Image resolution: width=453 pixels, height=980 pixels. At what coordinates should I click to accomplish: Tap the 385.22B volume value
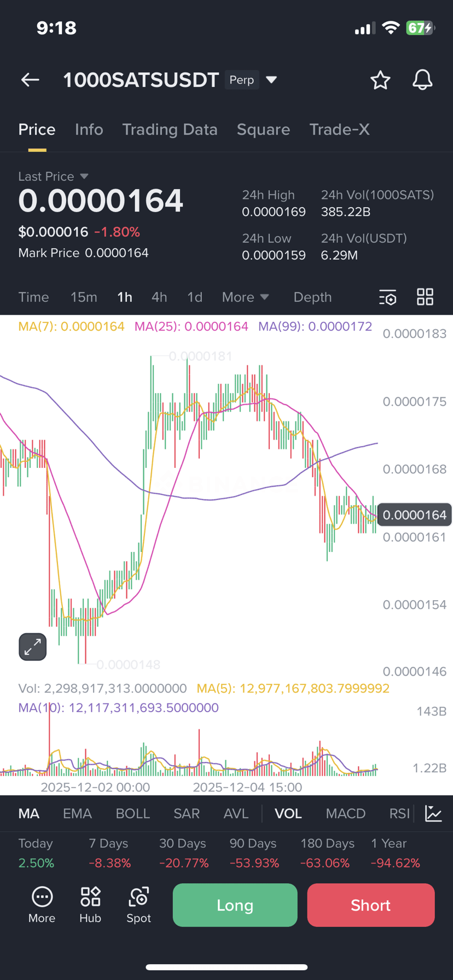pos(346,212)
